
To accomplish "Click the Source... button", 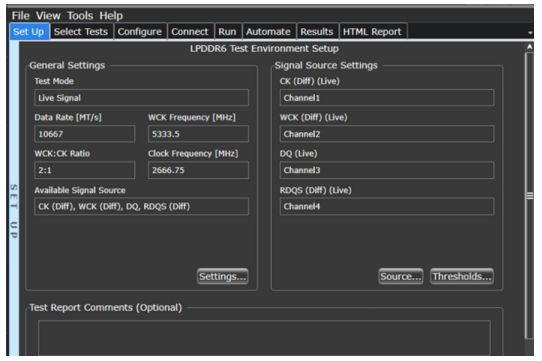I will (401, 276).
